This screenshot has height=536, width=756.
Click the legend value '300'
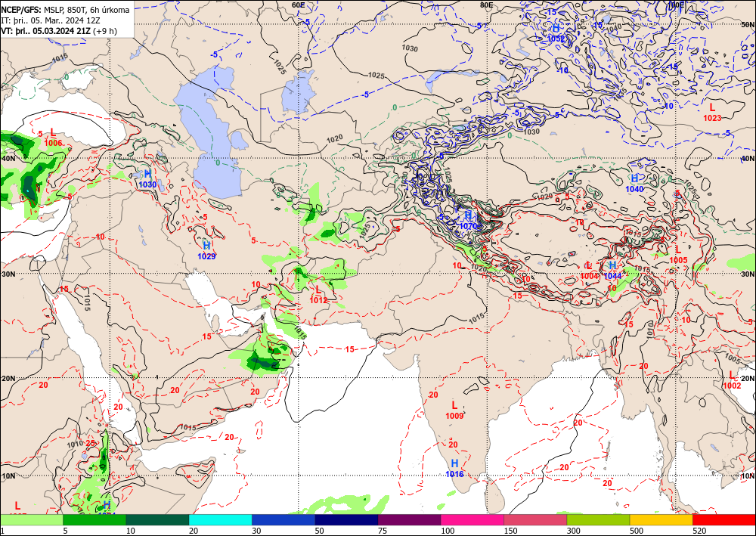pos(574,531)
